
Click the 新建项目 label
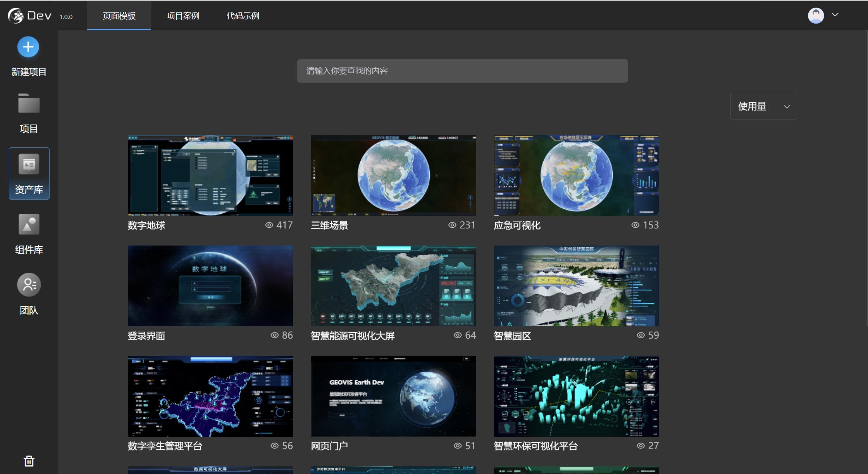click(29, 72)
